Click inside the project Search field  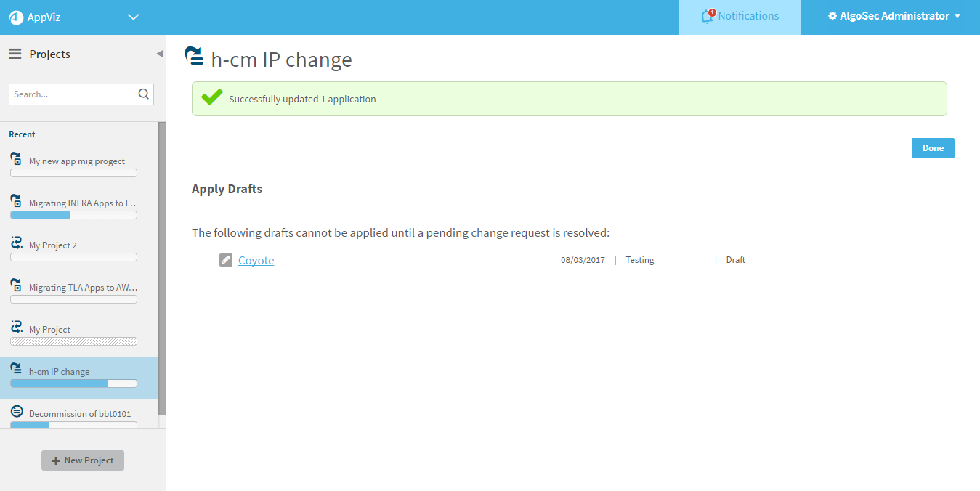[x=73, y=94]
